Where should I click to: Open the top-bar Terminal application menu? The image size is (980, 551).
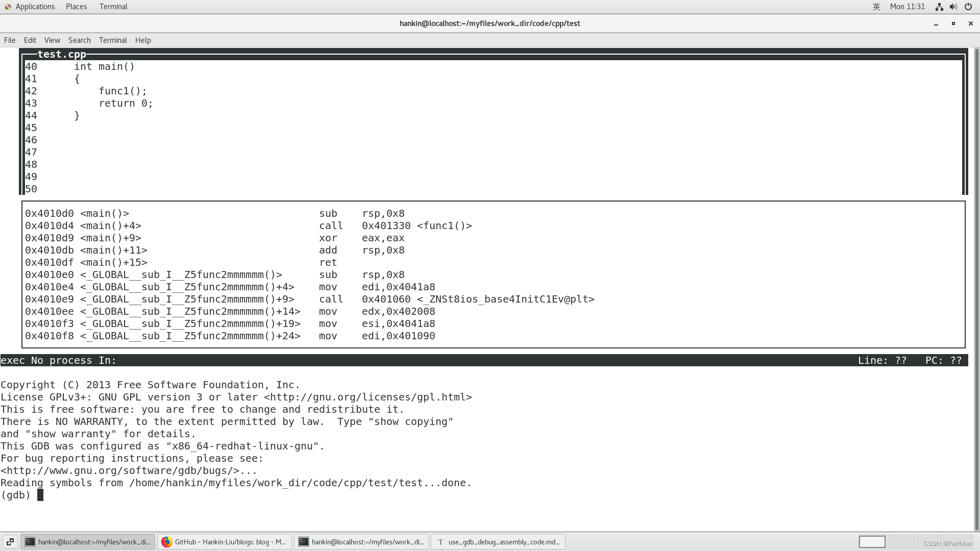click(113, 7)
